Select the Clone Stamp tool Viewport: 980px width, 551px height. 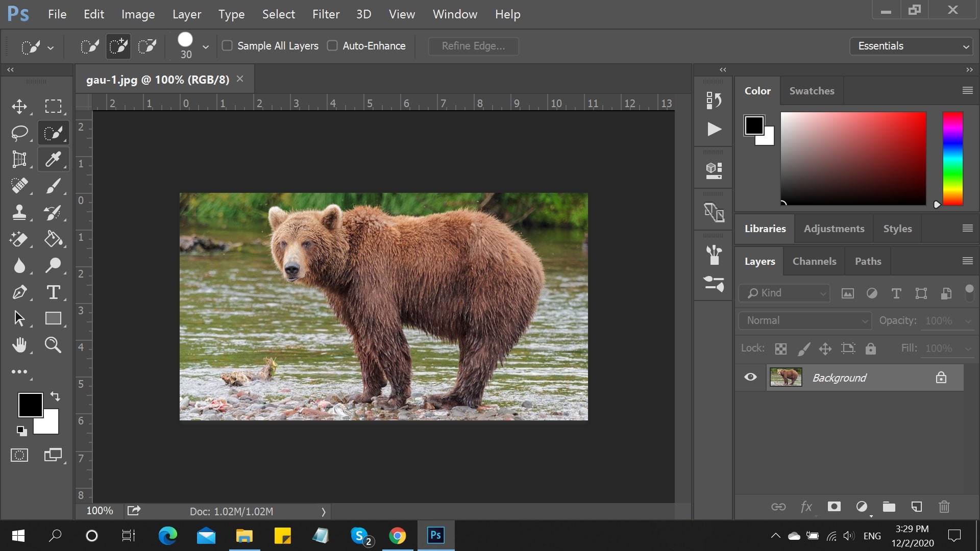click(19, 212)
